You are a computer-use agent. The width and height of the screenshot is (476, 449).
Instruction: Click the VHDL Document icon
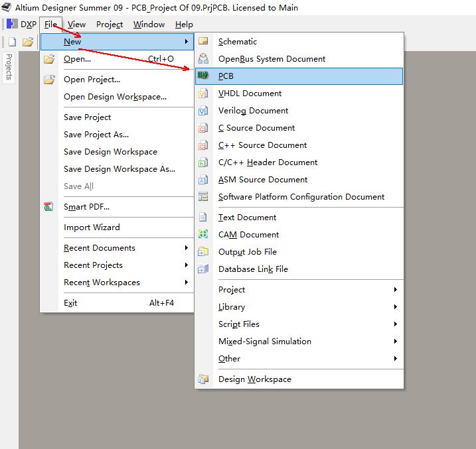[x=203, y=94]
